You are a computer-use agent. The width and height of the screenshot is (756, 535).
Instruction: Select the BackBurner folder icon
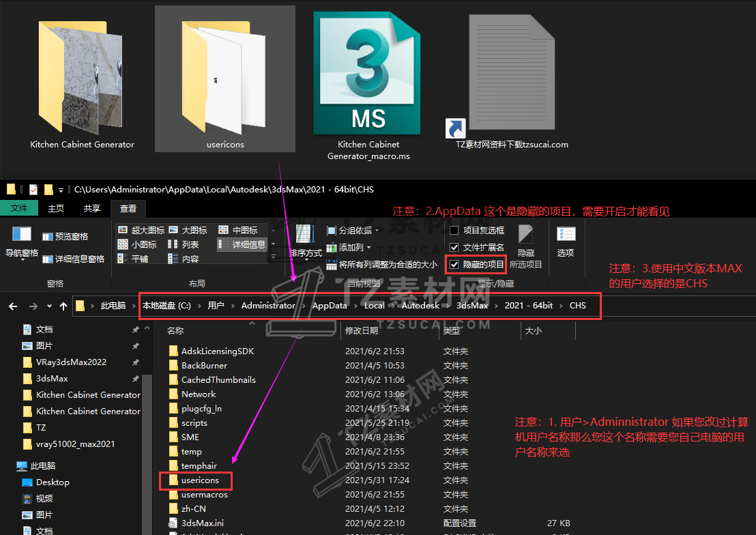(173, 365)
